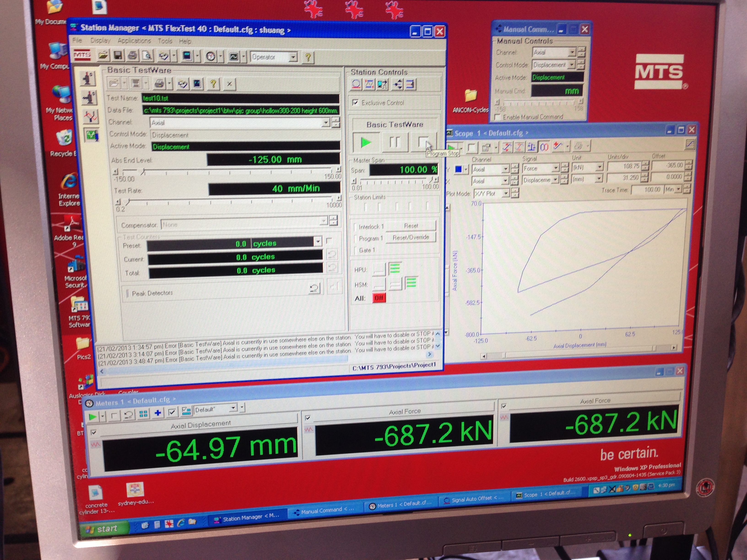
Task: Open Scope Y Signal Force dropdown
Action: click(x=556, y=168)
